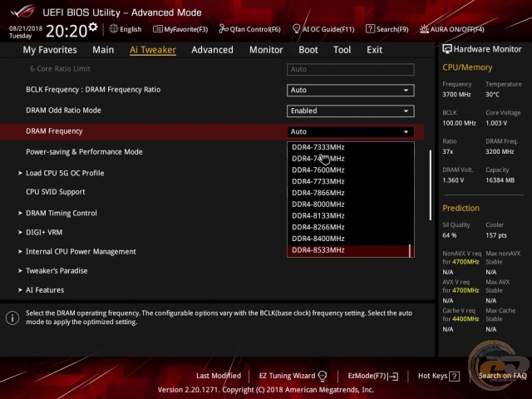Switch to the Advanced tab
532x399 pixels.
pyautogui.click(x=212, y=50)
